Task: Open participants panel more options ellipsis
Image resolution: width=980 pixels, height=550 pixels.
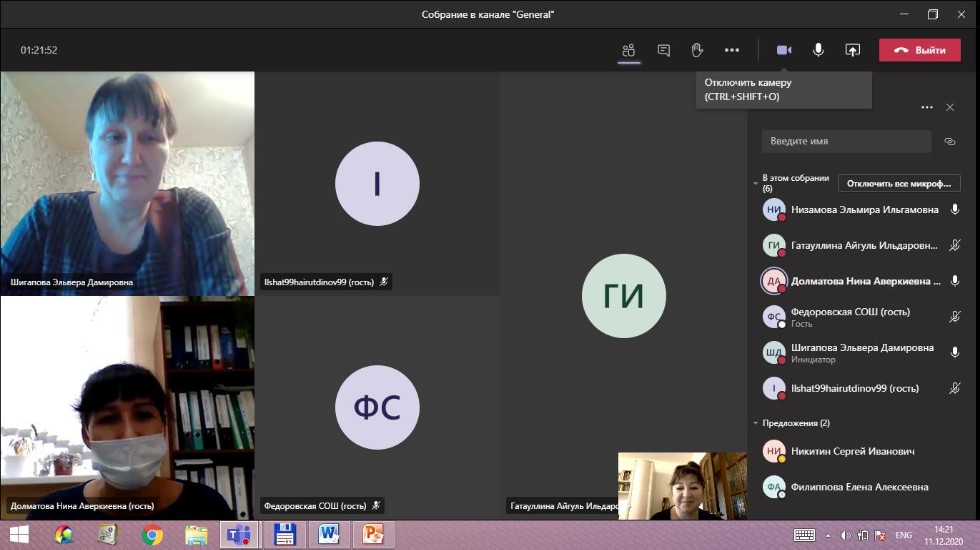Action: (x=927, y=107)
